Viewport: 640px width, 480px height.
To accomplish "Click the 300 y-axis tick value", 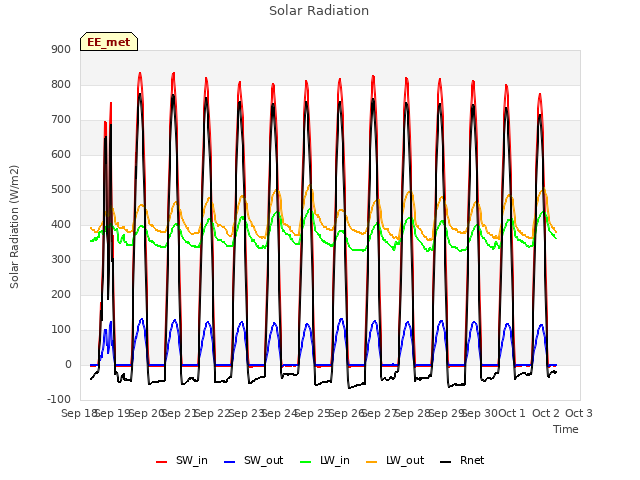I will click(61, 260).
